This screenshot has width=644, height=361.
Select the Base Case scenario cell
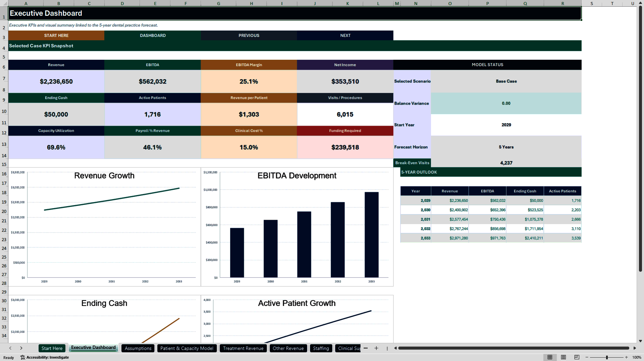pyautogui.click(x=506, y=81)
